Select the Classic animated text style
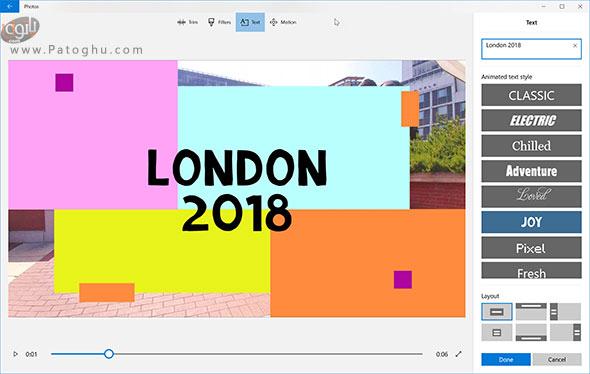The width and height of the screenshot is (590, 374). click(531, 95)
